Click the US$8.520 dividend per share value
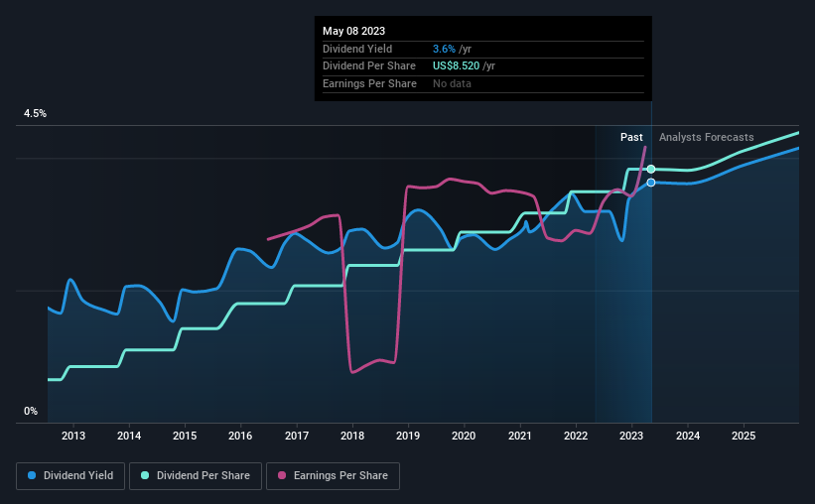The width and height of the screenshot is (815, 504). click(x=456, y=66)
